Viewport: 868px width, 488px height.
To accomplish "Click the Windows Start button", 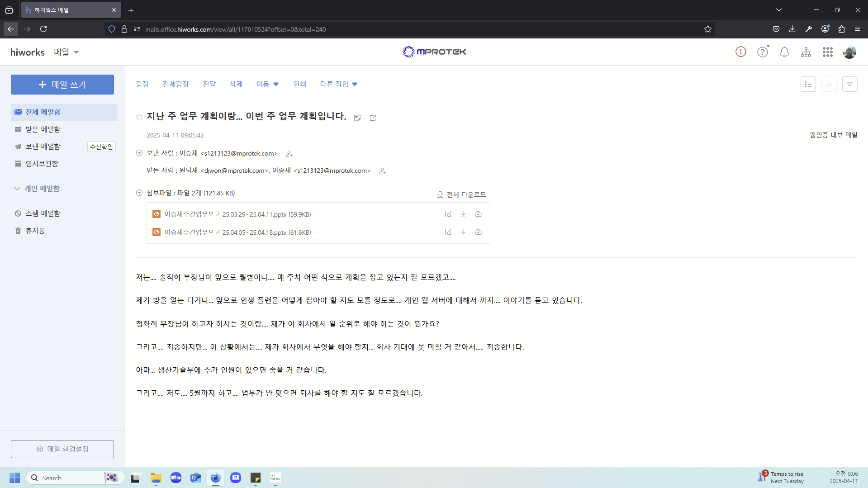I will click(14, 478).
